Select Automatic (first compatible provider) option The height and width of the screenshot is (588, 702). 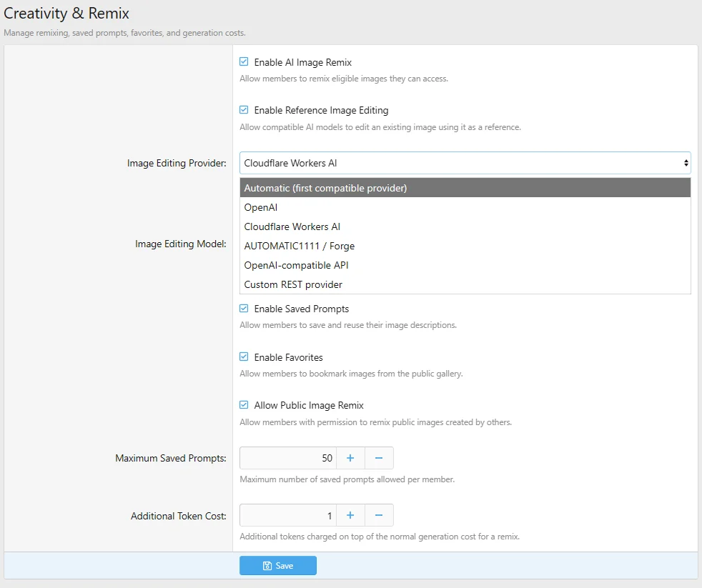(x=465, y=188)
